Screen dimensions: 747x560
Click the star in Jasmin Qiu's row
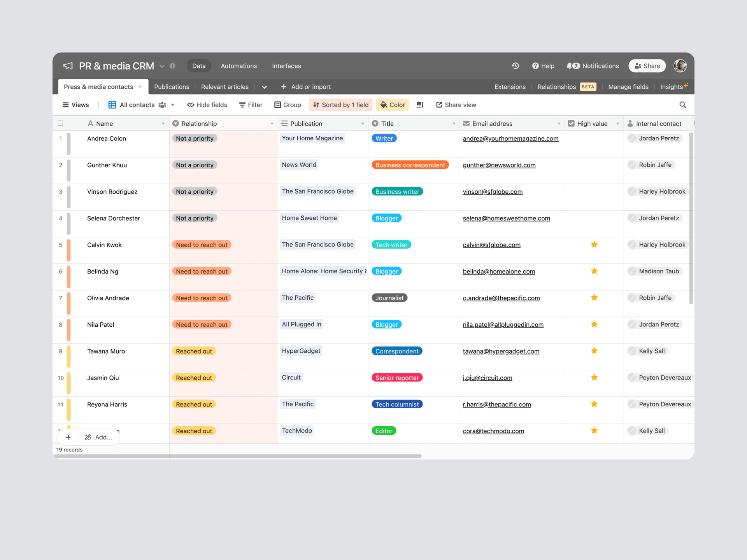click(x=594, y=377)
